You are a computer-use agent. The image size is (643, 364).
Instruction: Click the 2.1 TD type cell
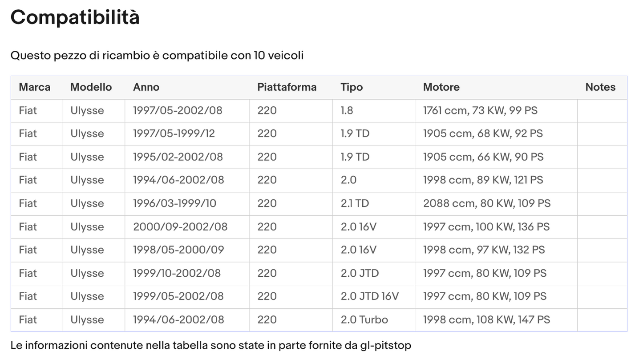355,203
